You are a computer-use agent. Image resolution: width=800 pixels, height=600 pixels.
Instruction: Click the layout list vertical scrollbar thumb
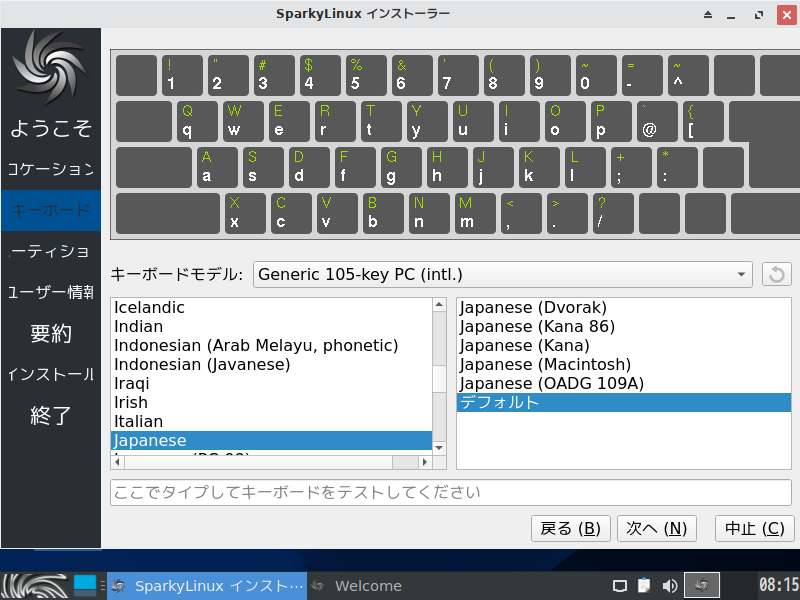[439, 379]
